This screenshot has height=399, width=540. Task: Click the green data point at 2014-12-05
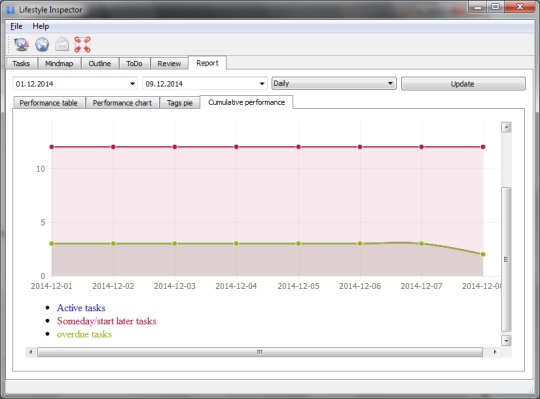(x=298, y=243)
